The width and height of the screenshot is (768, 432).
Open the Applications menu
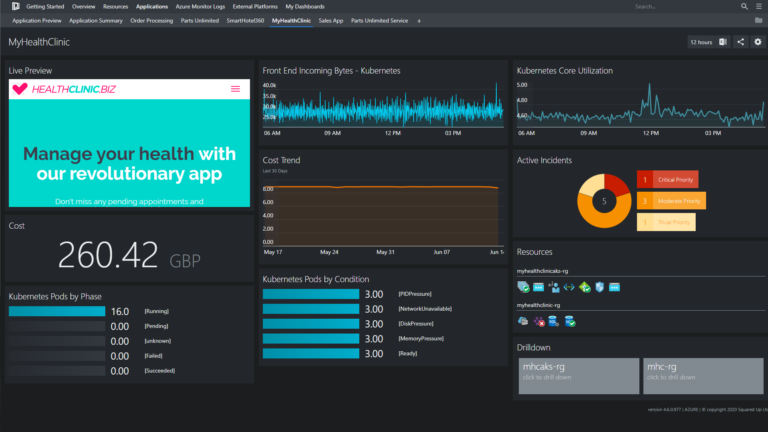tap(152, 6)
